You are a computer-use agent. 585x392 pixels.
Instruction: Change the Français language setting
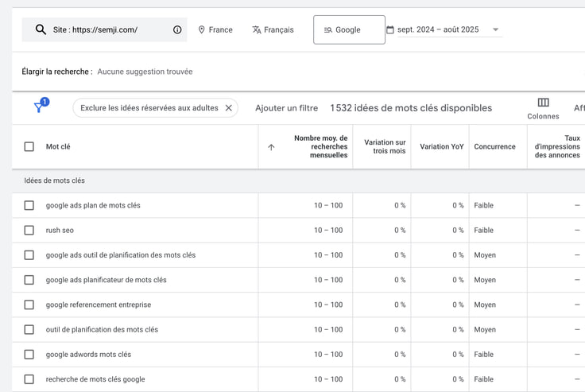click(273, 29)
